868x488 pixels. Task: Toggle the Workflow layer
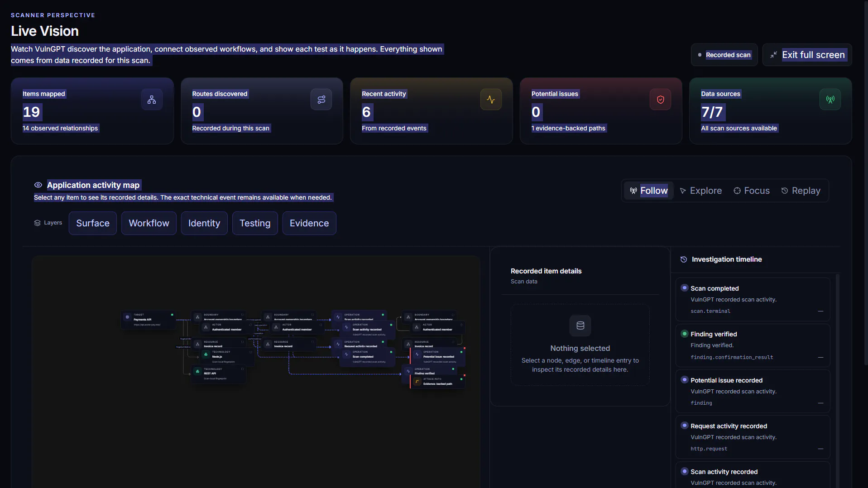click(x=149, y=223)
